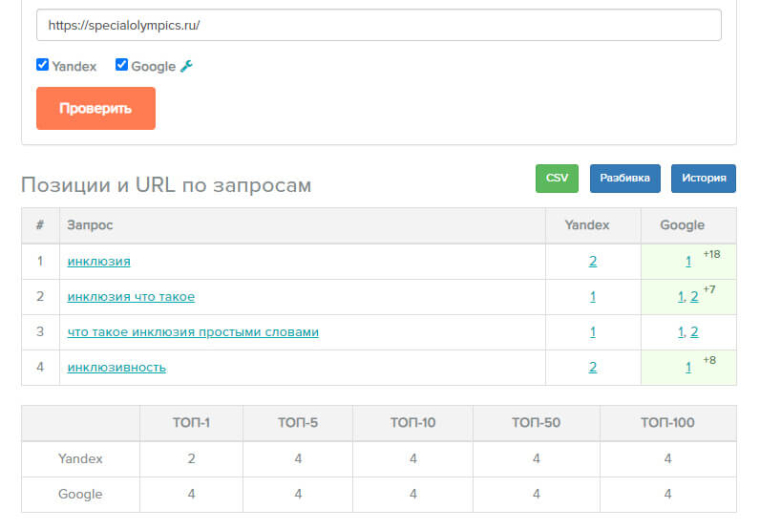Viewport: 760px width, 530px height.
Task: Open the История button
Action: [x=703, y=178]
